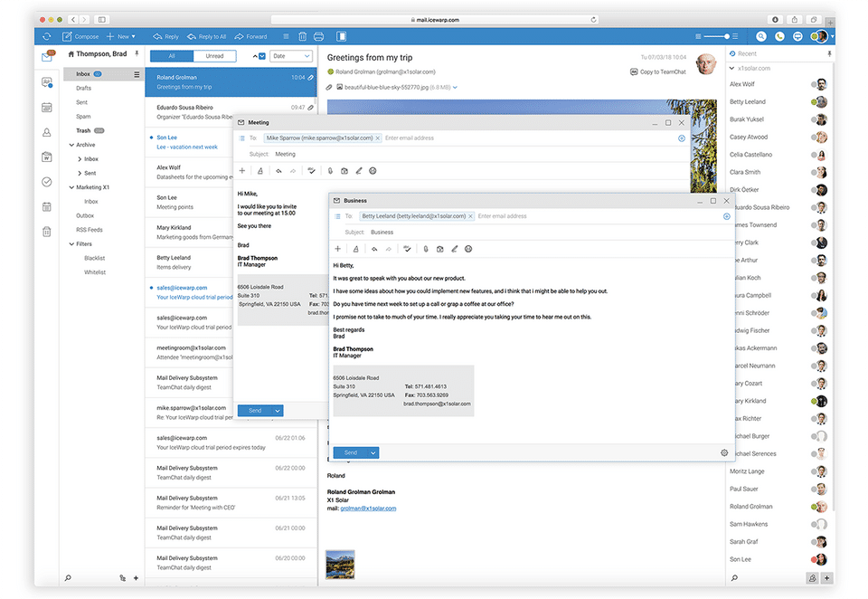Open the Documents icon in the left sidebar
The width and height of the screenshot is (868, 599).
47,157
